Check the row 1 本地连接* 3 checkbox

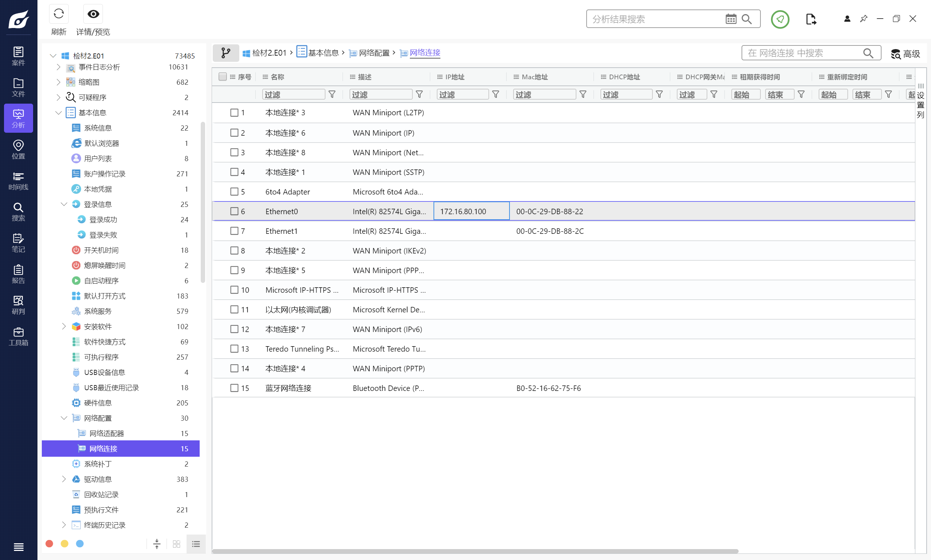(234, 112)
